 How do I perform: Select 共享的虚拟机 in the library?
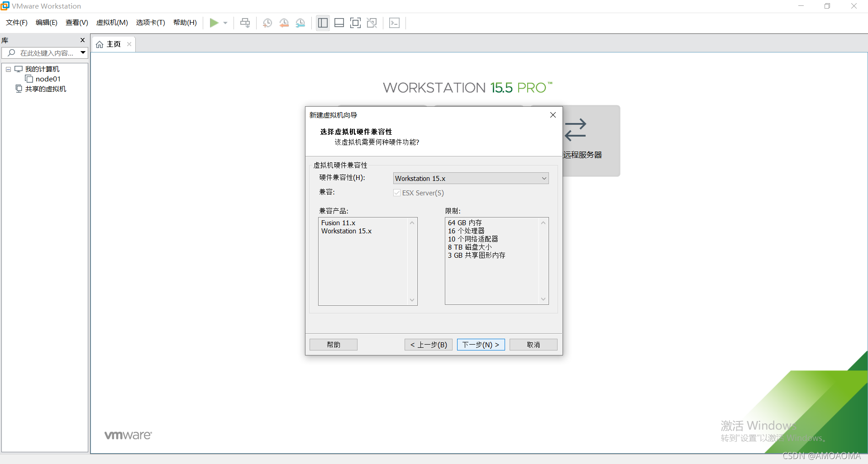[46, 89]
